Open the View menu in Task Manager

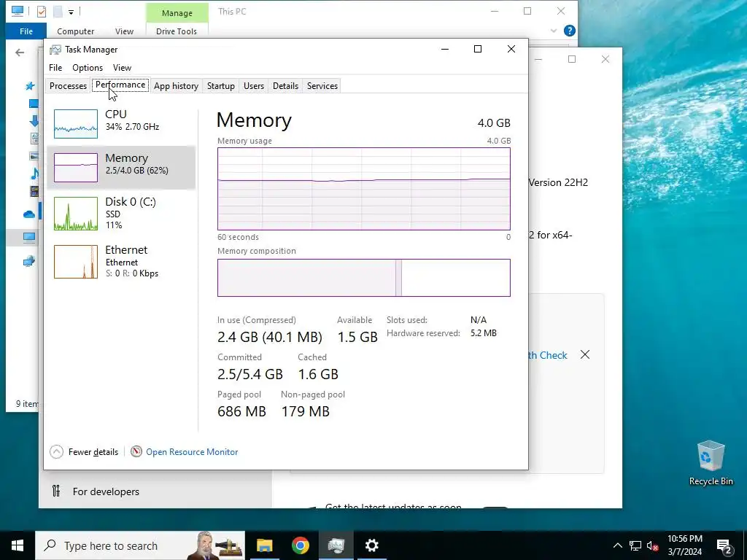[122, 68]
